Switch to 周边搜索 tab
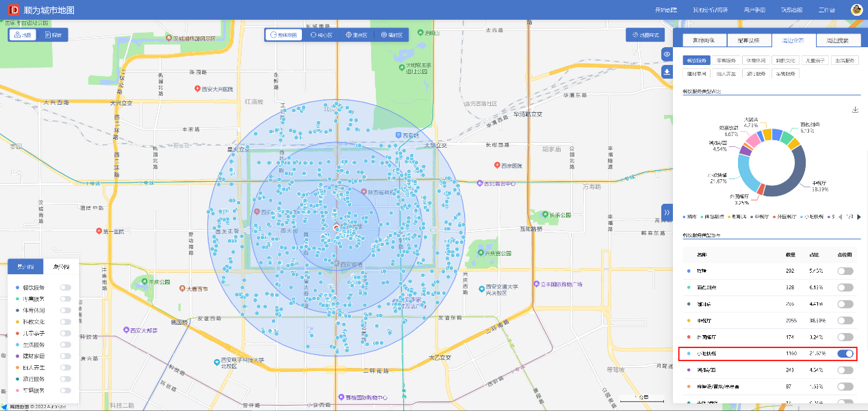The height and width of the screenshot is (411, 868). point(838,40)
